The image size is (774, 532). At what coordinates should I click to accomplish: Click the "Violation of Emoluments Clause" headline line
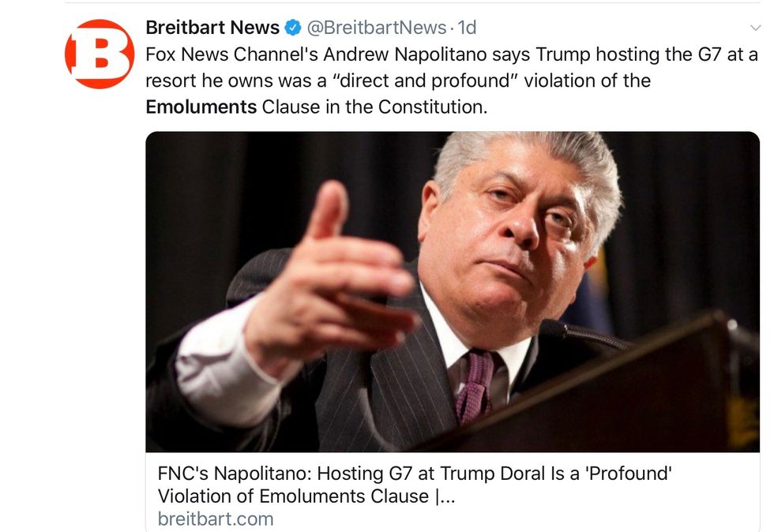tap(300, 496)
